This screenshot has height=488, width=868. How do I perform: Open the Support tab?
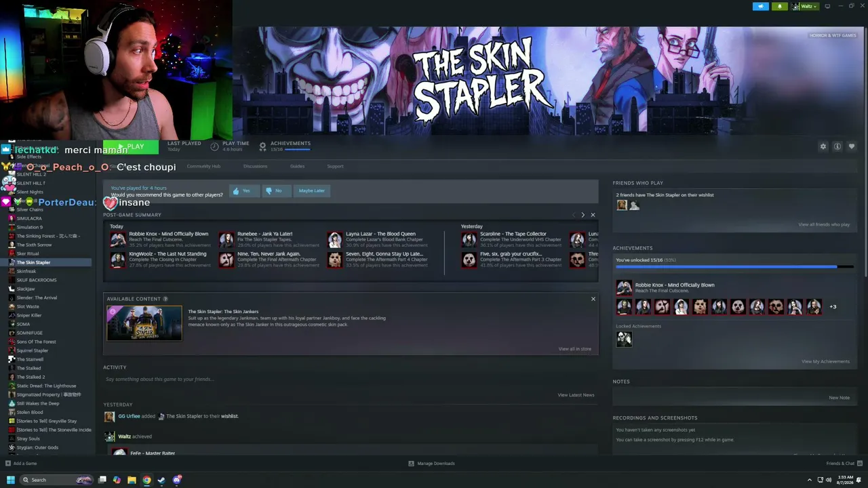(335, 166)
